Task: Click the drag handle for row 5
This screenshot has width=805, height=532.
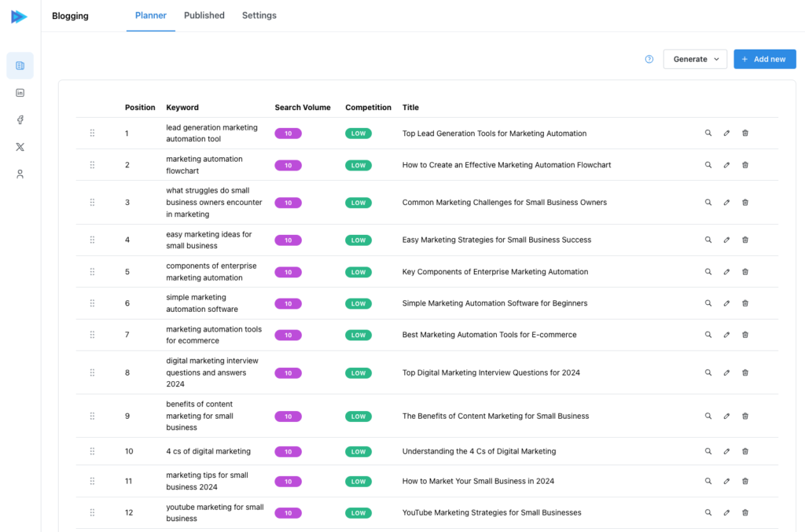Action: point(92,272)
